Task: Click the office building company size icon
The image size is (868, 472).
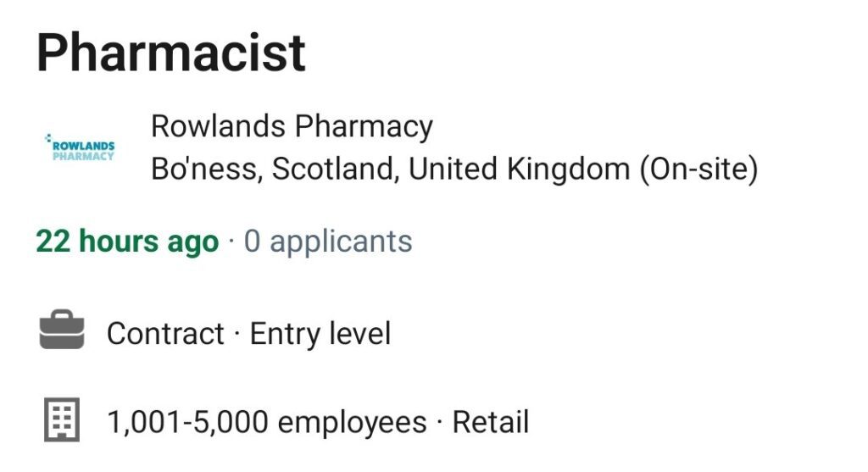Action: coord(61,420)
